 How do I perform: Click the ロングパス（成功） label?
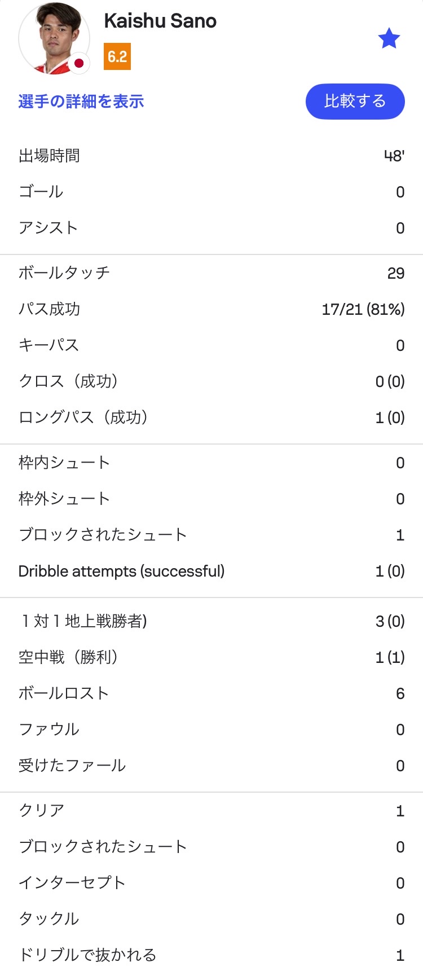point(83,418)
